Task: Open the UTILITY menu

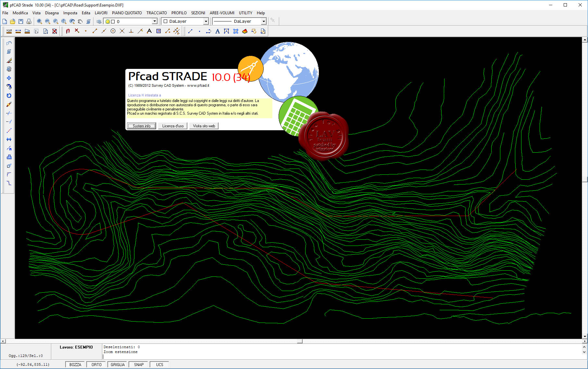Action: click(245, 13)
